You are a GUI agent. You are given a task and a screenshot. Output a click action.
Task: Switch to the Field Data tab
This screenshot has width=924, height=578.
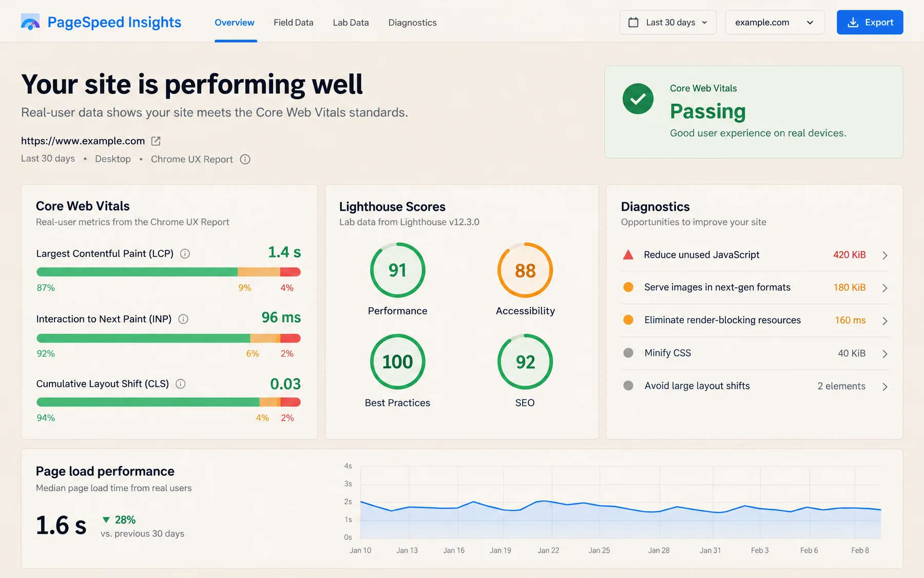coord(293,23)
